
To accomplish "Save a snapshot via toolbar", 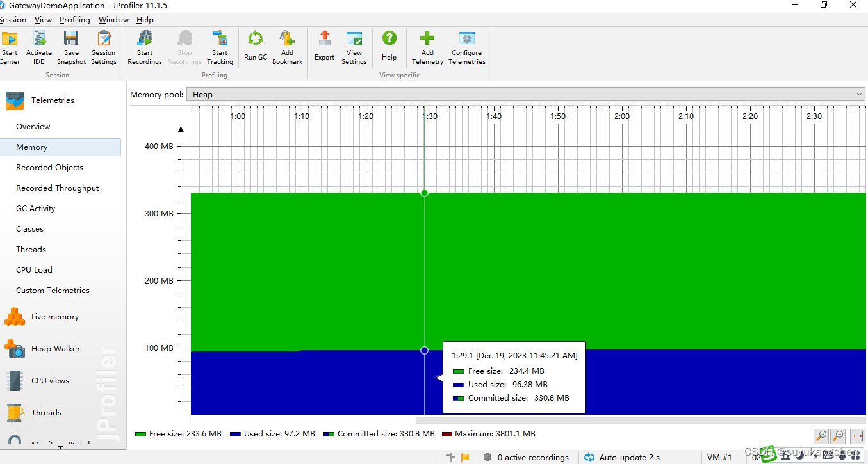I will click(x=71, y=48).
